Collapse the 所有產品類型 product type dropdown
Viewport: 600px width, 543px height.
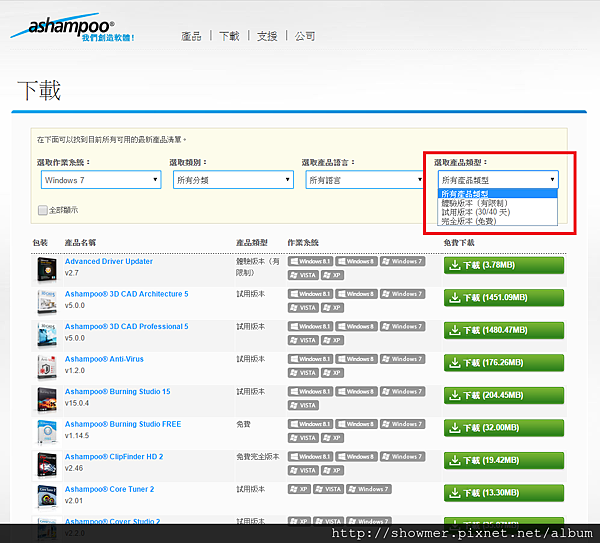pos(498,180)
